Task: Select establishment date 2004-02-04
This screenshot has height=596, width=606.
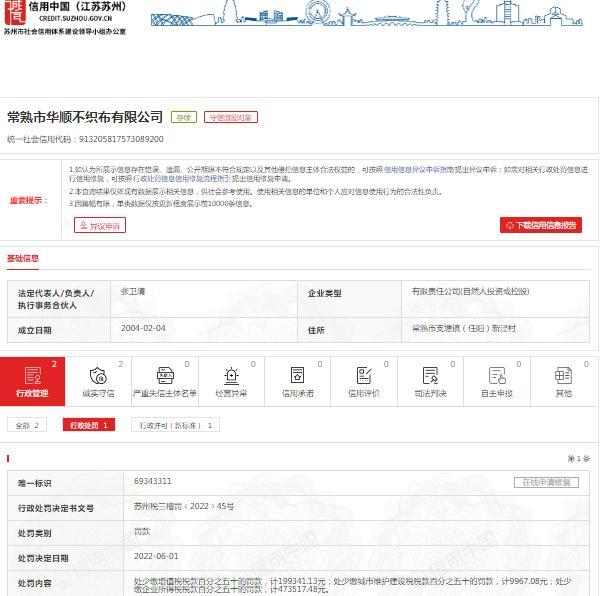Action: [143, 328]
